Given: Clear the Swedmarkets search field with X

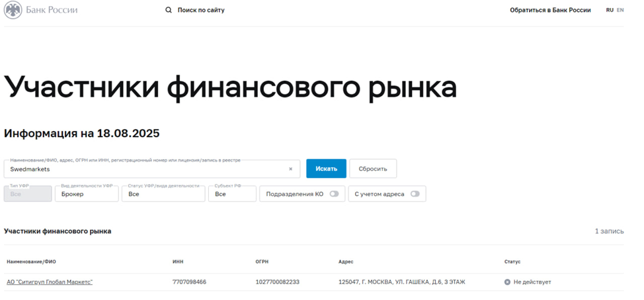Looking at the screenshot, I should click(290, 169).
